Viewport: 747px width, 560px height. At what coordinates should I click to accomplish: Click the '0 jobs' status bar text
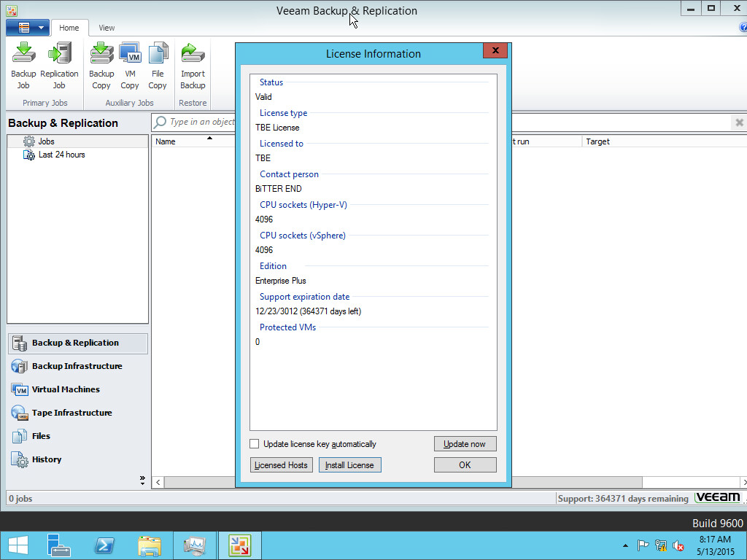[20, 499]
